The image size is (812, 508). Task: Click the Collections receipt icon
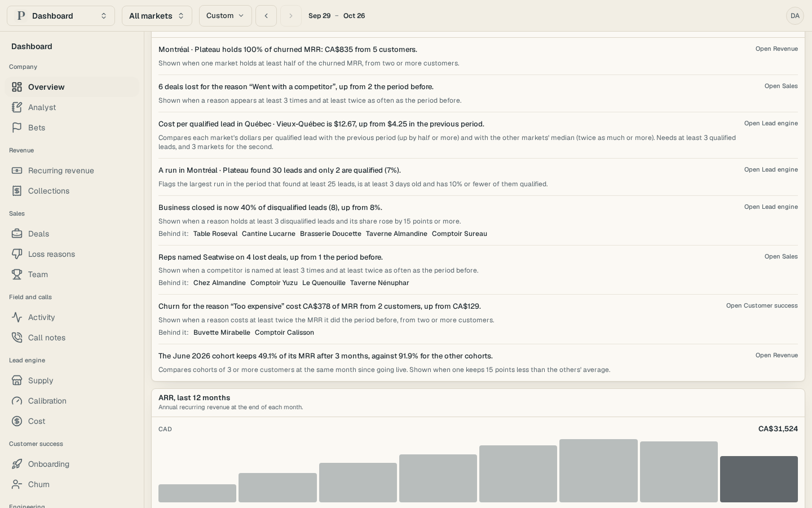pyautogui.click(x=17, y=191)
